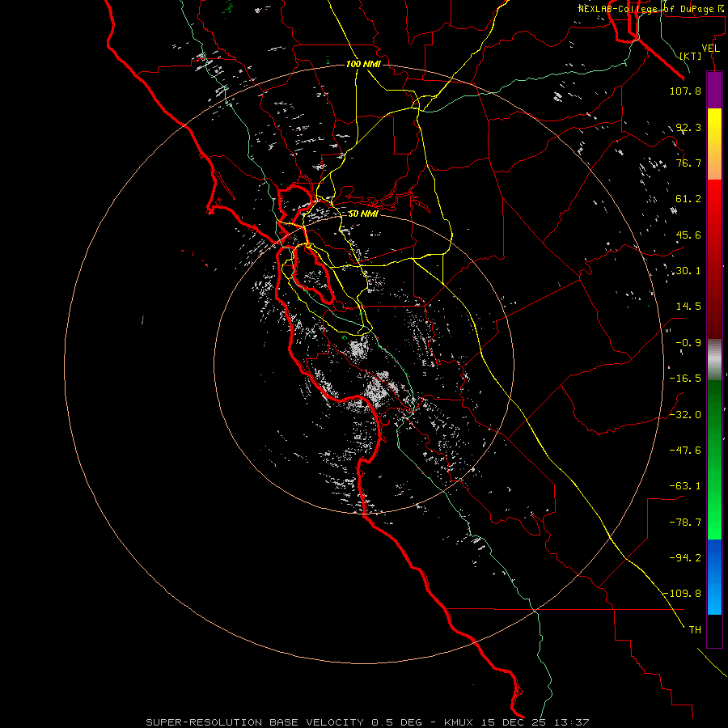Viewport: 728px width, 728px height.
Task: Select the 45.6 value on velocity scale
Action: point(688,235)
